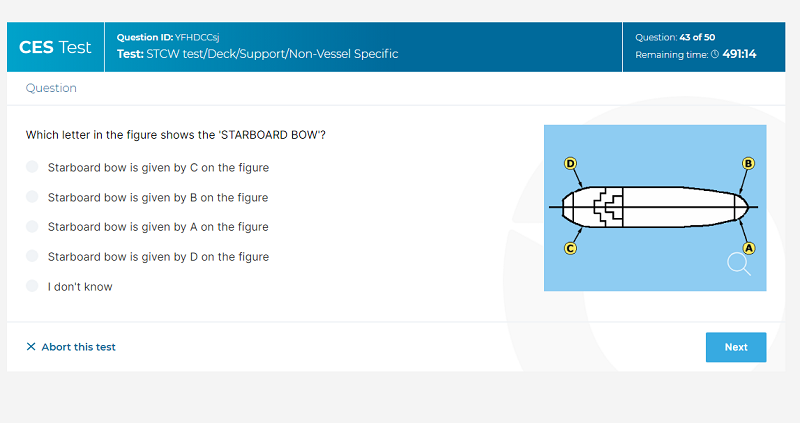Click the Abort this test link
800x423 pixels.
click(x=79, y=347)
